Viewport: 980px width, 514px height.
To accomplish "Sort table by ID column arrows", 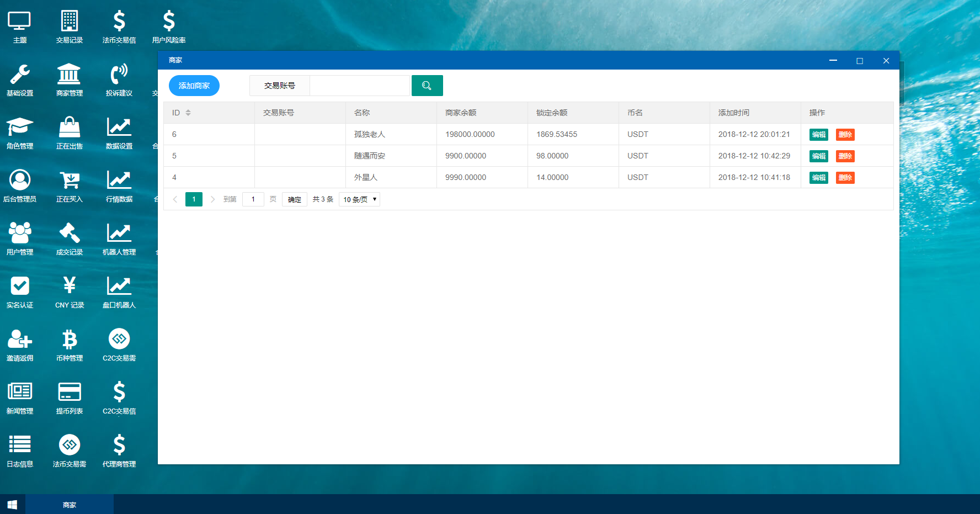I will click(x=188, y=113).
